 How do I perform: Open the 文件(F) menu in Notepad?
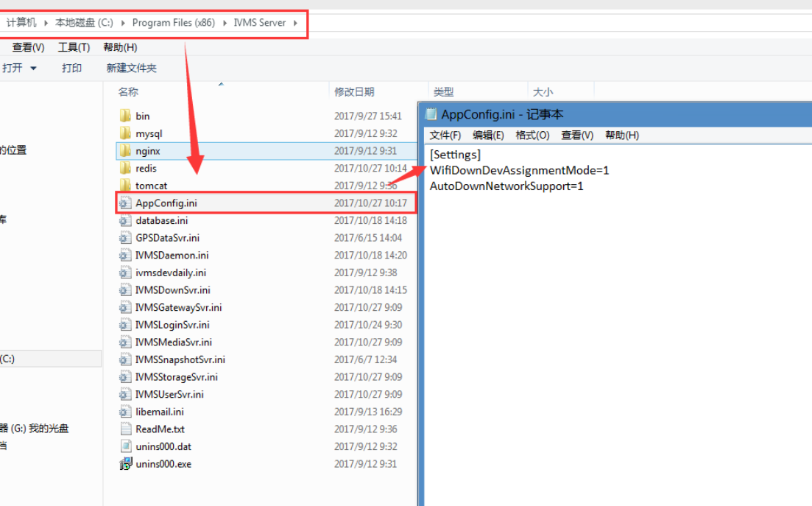point(445,136)
